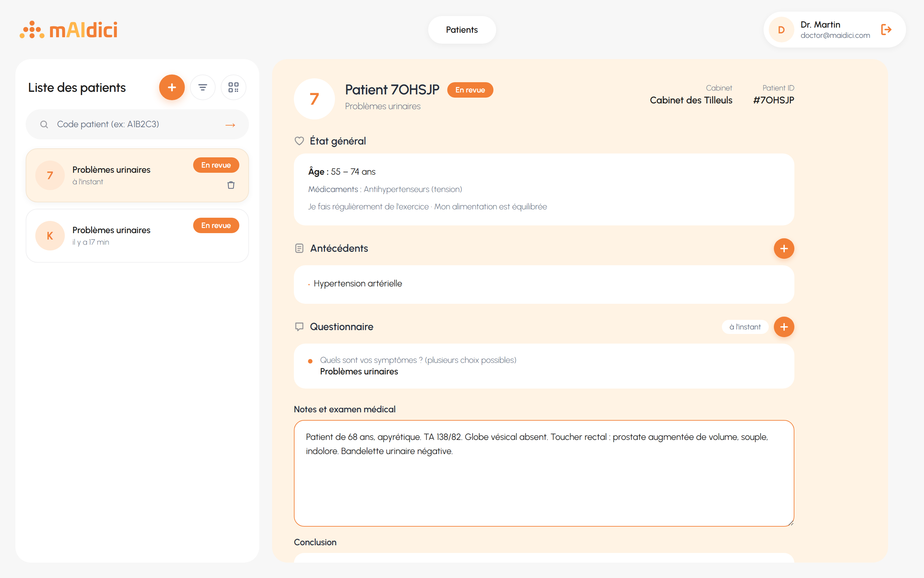Viewport: 924px width, 578px height.
Task: Add a questionnaire with plus button
Action: [x=784, y=327]
